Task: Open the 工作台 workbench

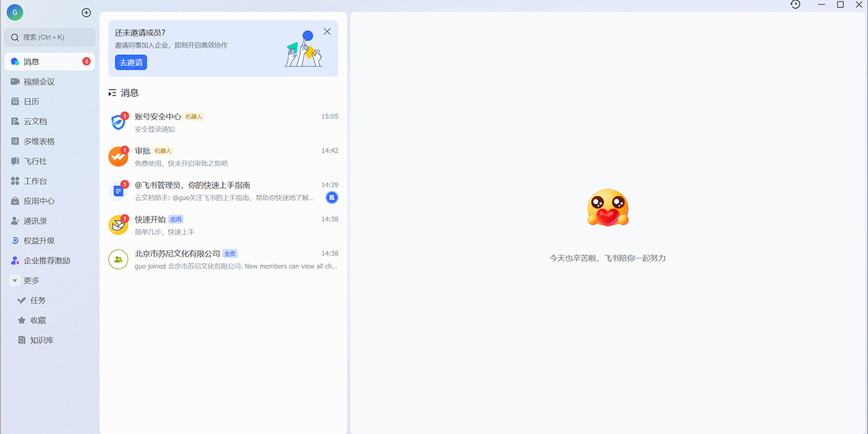Action: [x=35, y=182]
